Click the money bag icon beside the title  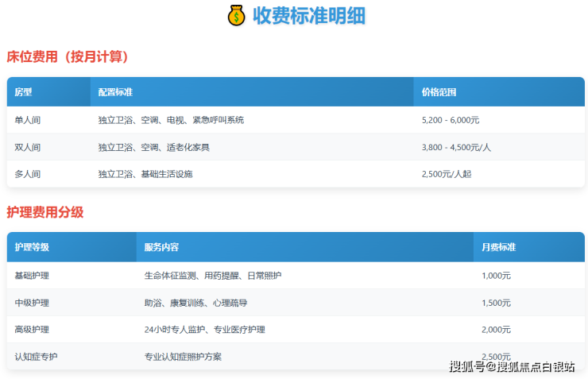coord(236,16)
